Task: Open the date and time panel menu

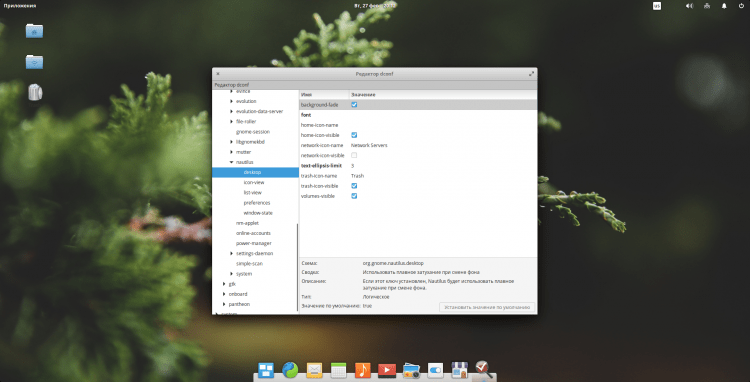Action: [x=376, y=6]
